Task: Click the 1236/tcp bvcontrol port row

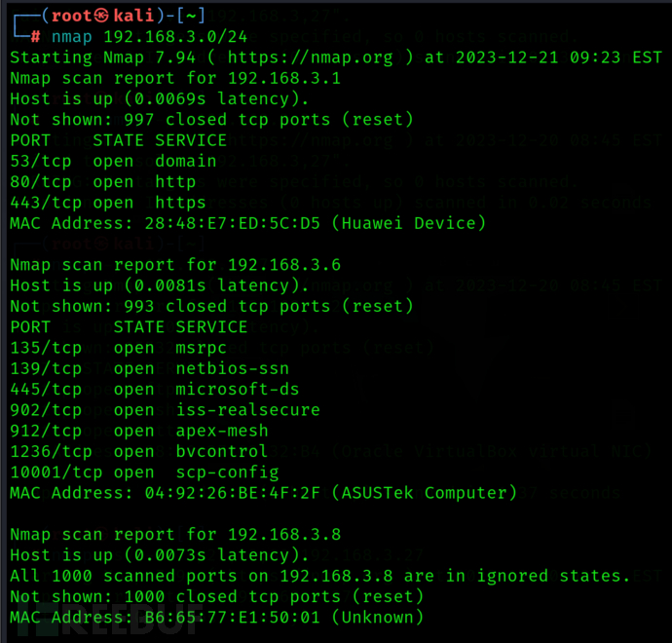Action: 138,451
